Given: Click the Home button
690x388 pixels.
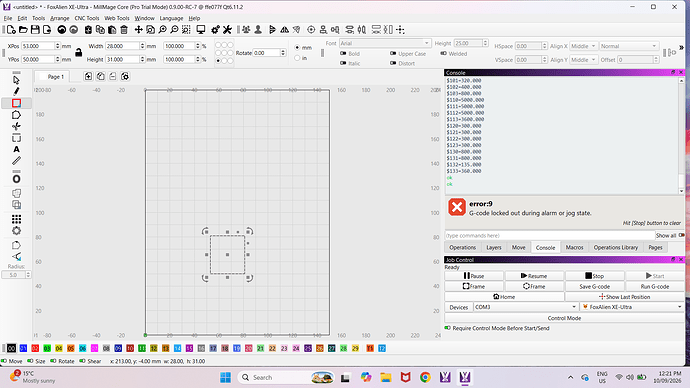Looking at the screenshot, I should pos(504,297).
